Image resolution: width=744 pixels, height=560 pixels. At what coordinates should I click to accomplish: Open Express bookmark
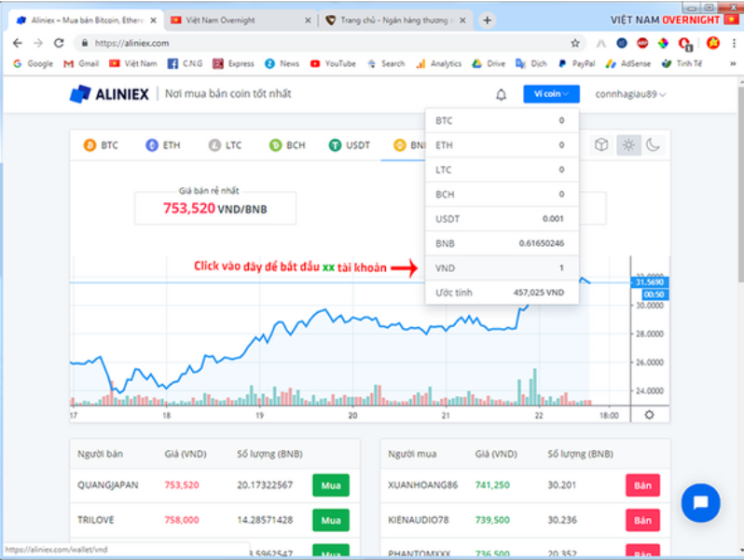point(233,63)
